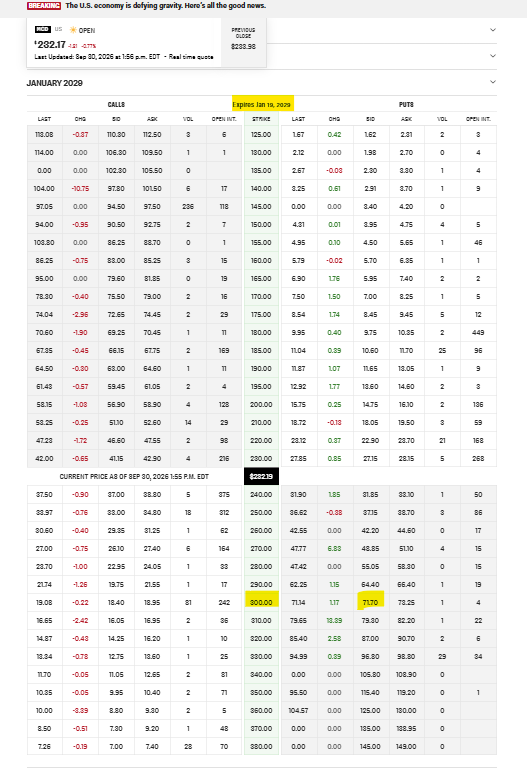The width and height of the screenshot is (527, 777).
Task: Select the 150.00 strike cell
Action: pos(261,224)
